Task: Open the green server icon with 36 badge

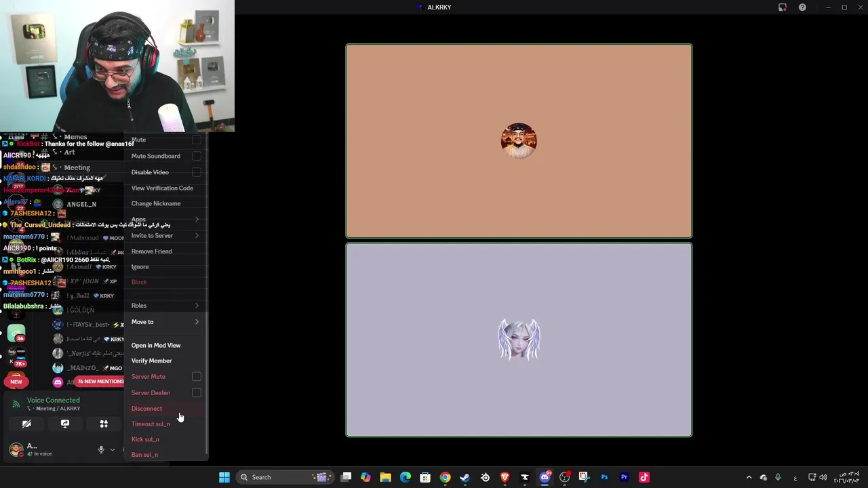Action: pos(16,333)
